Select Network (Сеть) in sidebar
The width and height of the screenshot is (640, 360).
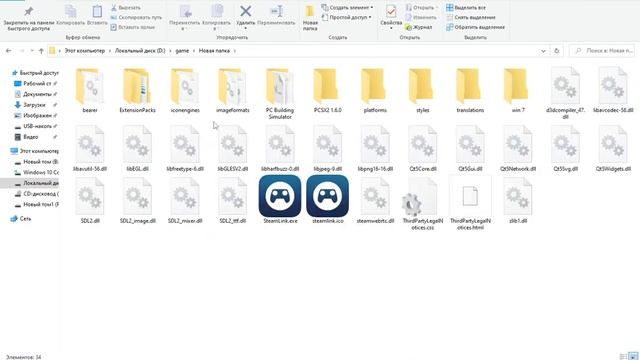tap(21, 218)
